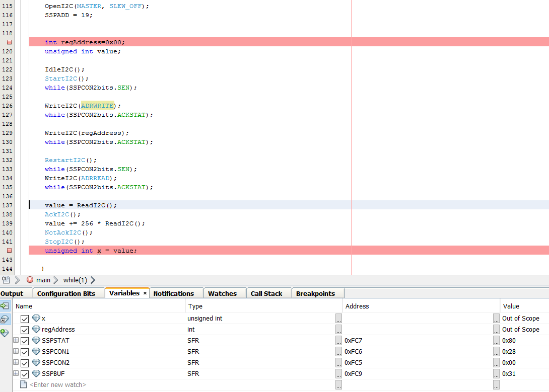The height and width of the screenshot is (392, 549).
Task: Click the green plus new-watch diamond icon
Action: pyautogui.click(x=5, y=333)
